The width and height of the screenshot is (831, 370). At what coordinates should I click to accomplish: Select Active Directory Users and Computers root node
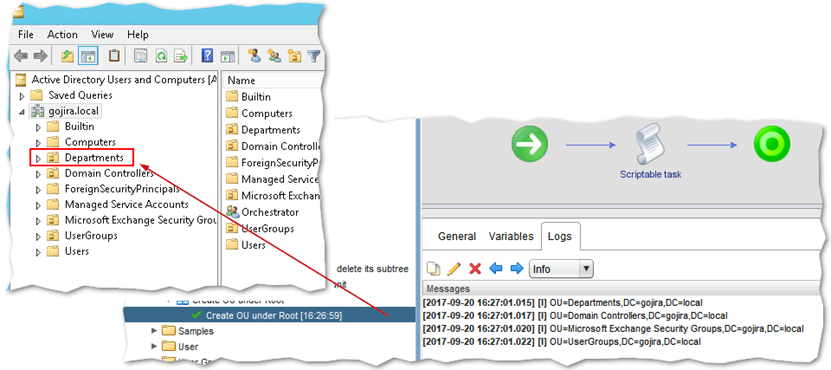pyautogui.click(x=123, y=80)
